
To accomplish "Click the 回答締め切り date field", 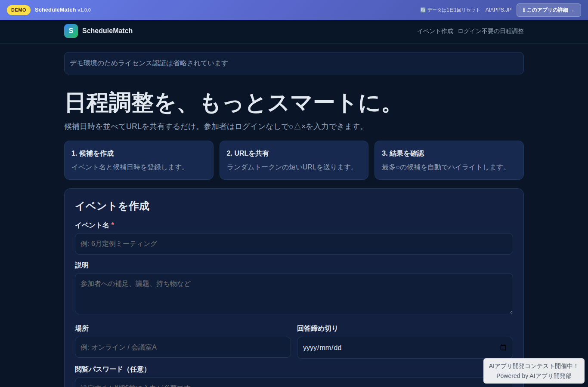I will point(405,347).
